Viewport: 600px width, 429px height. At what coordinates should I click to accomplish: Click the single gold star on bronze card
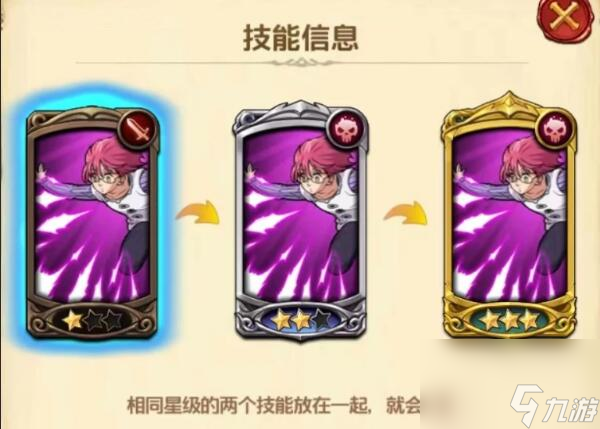(73, 320)
